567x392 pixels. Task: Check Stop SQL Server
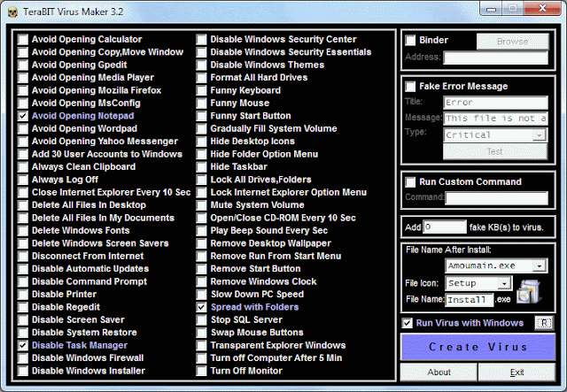point(201,319)
